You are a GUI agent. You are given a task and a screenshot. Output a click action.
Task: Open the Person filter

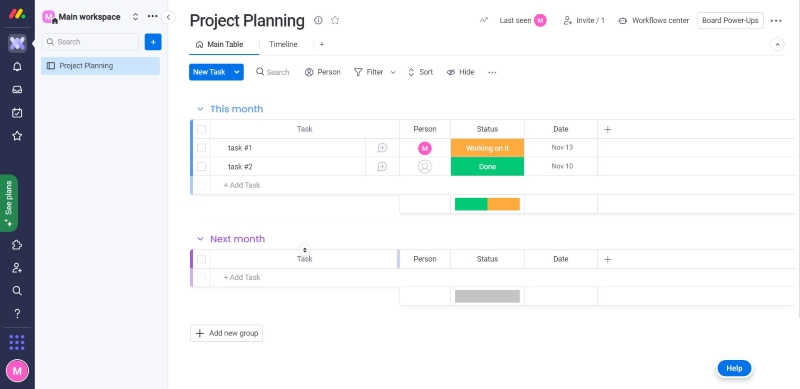coord(322,72)
